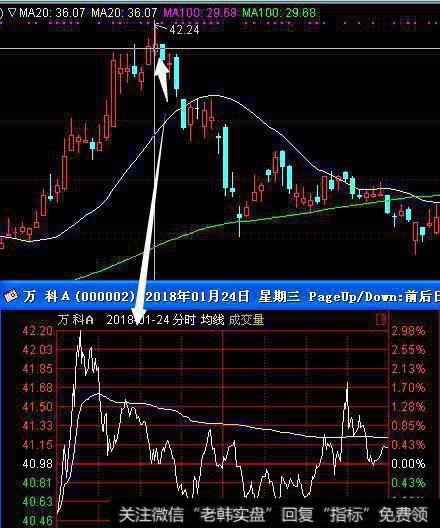Click the white 40.98 previous close label
Image resolution: width=440 pixels, height=528 pixels.
(x=38, y=464)
